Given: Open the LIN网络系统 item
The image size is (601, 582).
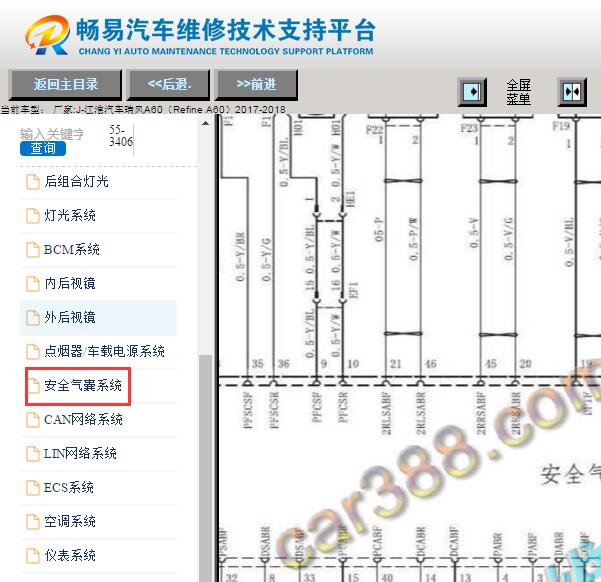Looking at the screenshot, I should click(x=99, y=454).
